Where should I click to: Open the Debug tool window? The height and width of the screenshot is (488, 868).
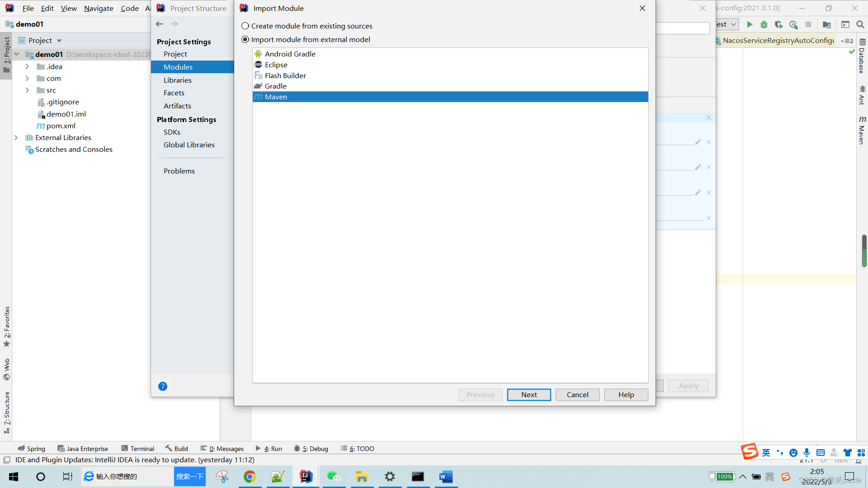[311, 448]
